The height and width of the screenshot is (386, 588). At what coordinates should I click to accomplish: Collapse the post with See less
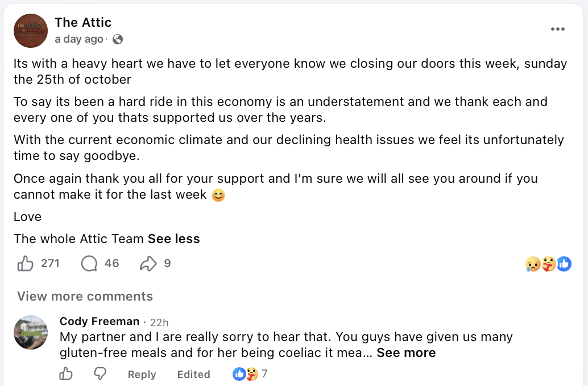173,239
